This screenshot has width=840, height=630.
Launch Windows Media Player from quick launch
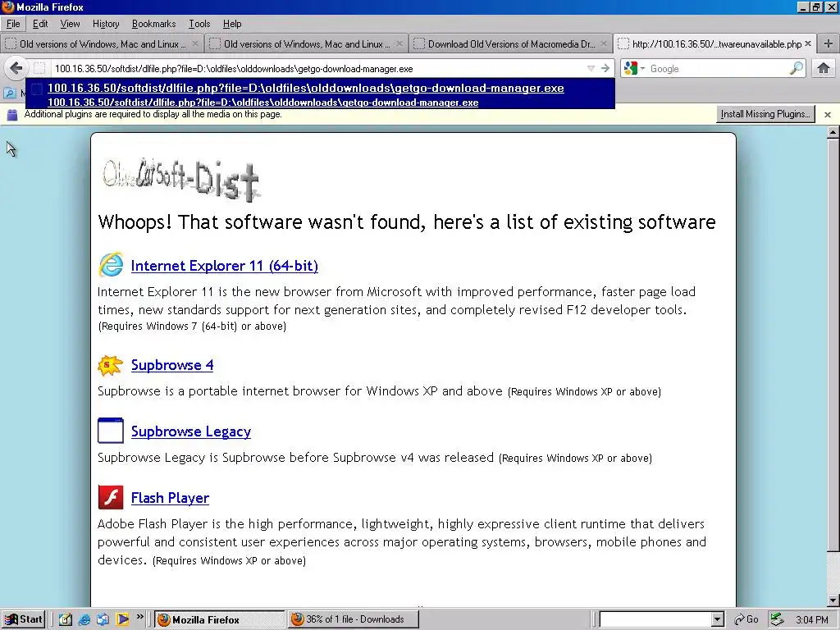click(122, 619)
